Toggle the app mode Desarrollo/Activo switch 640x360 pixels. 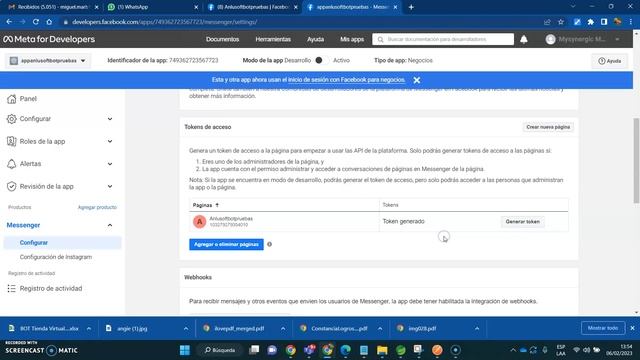[x=321, y=60]
